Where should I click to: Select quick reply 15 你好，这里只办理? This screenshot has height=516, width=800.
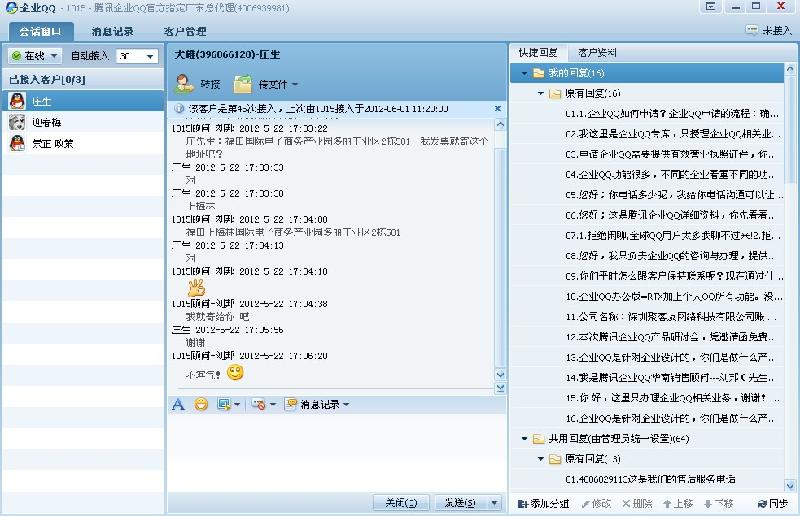click(672, 398)
